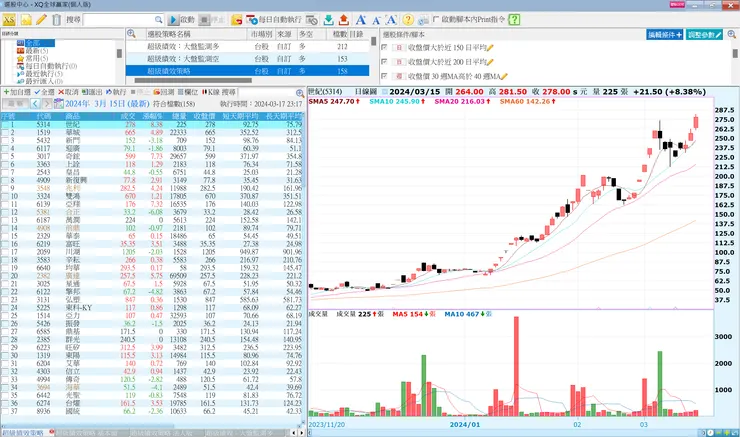Image resolution: width=740 pixels, height=437 pixels.
Task: Click 調整參數 button
Action: tap(704, 34)
